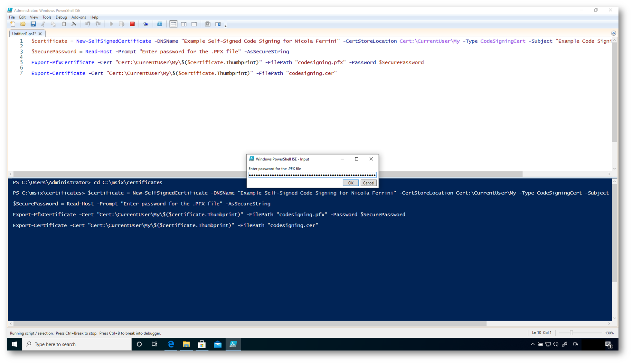Minimize the PowerShell ISE Input dialog
Viewport: 632px width, 364px height.
tap(342, 159)
